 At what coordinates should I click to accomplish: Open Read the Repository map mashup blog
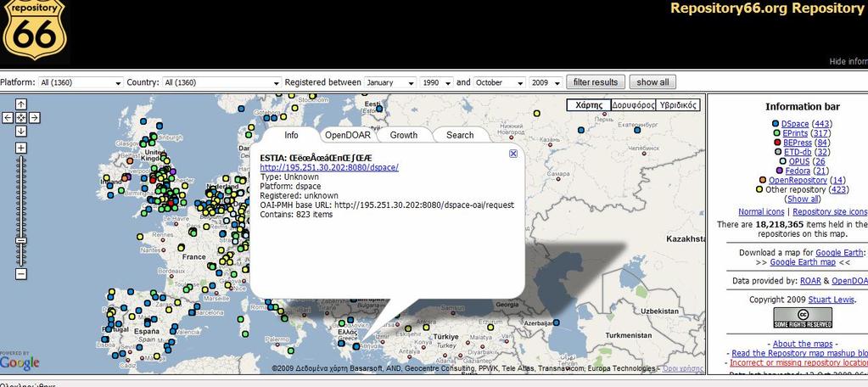point(800,353)
